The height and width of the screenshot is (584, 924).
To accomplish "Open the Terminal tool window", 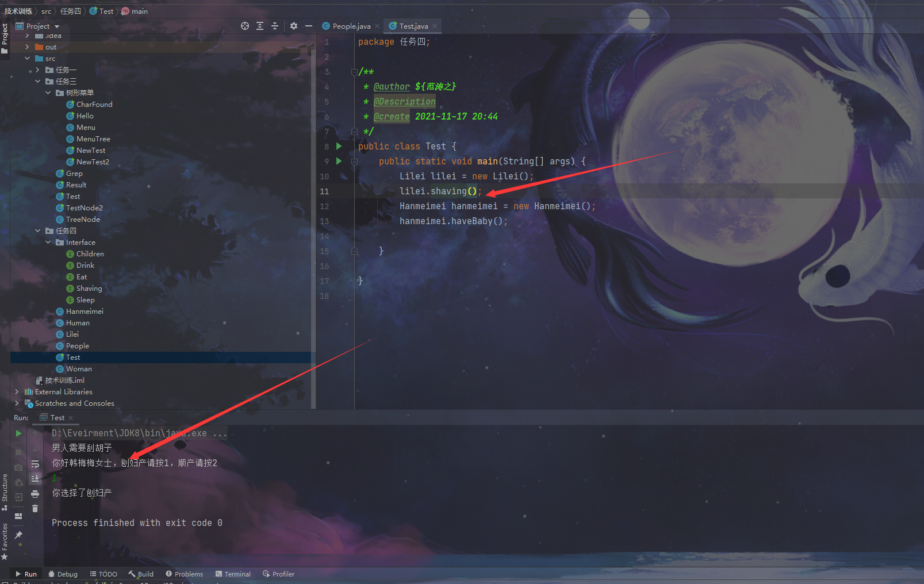I will pyautogui.click(x=233, y=574).
